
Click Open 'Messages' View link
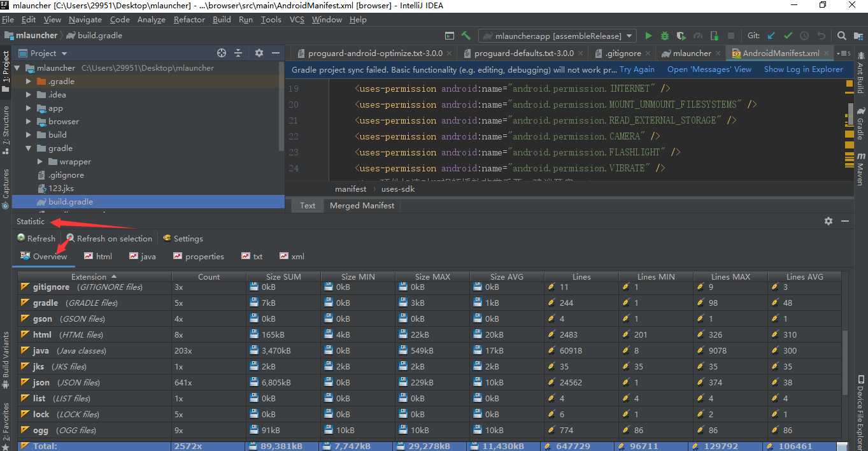709,69
